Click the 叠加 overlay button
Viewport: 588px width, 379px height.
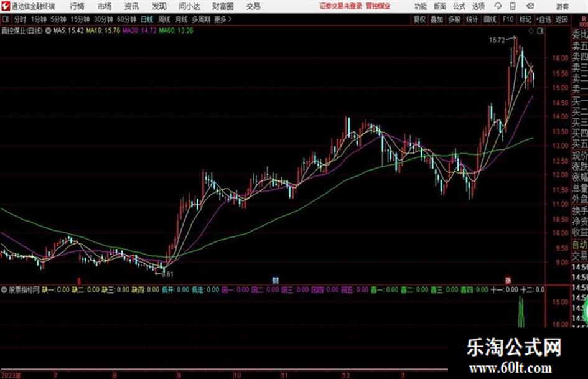(x=437, y=19)
